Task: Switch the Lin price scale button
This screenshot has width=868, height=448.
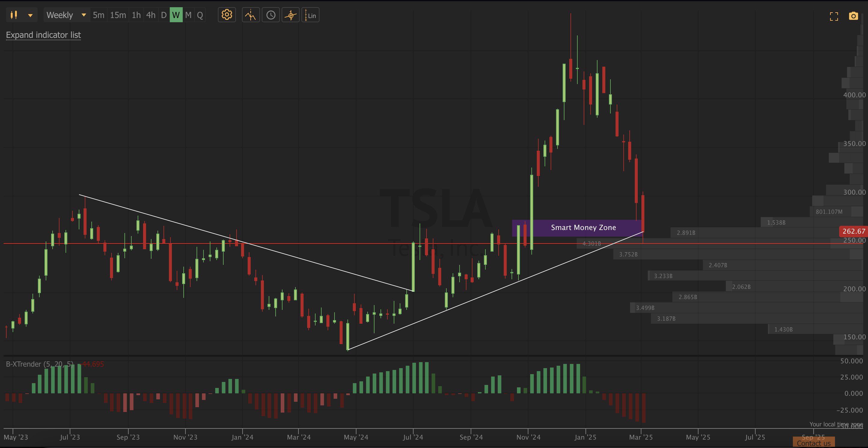Action: click(x=310, y=15)
